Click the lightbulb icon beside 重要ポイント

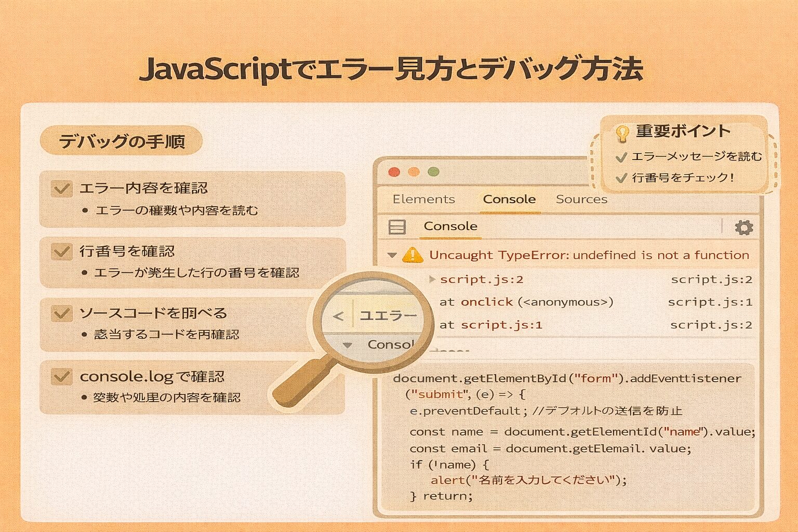pyautogui.click(x=622, y=133)
